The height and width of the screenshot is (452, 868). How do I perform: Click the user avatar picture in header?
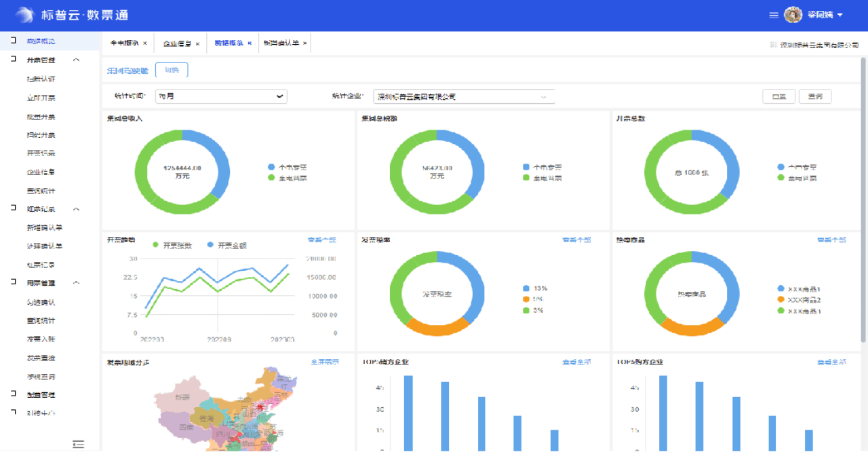point(793,15)
